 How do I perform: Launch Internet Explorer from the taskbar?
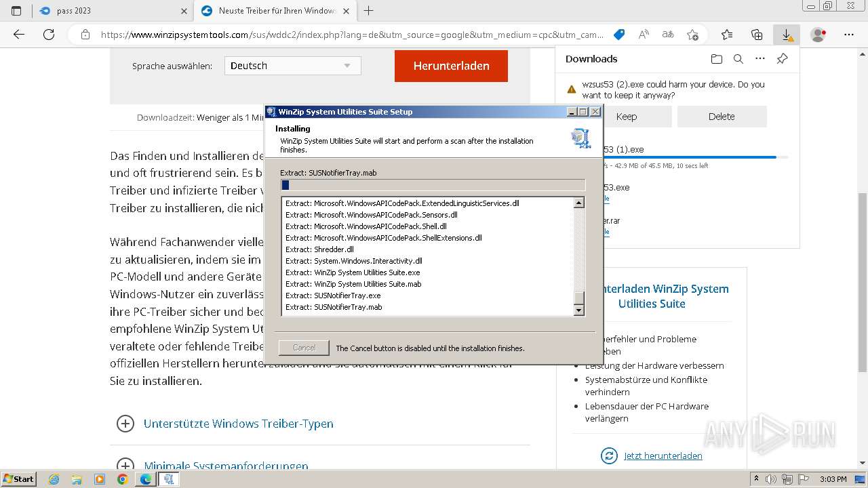54,479
